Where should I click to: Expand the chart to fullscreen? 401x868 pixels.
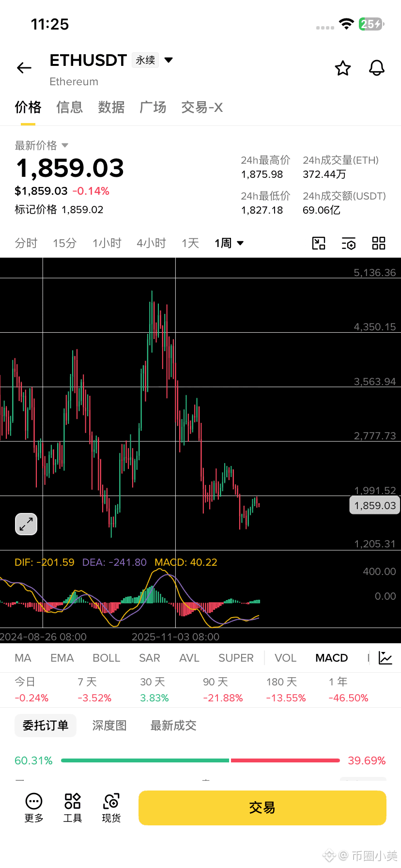26,524
